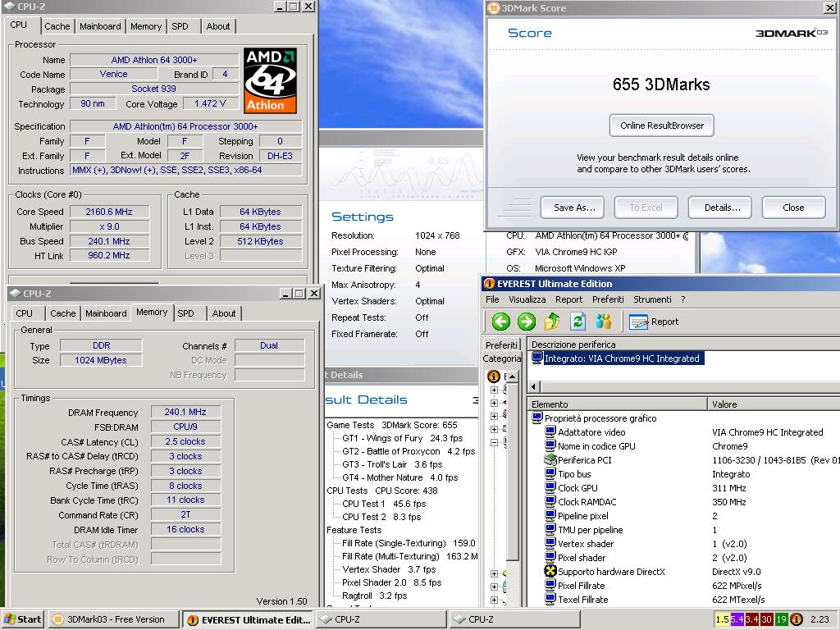Click the folder Up-level icon in Everest toolbar
The width and height of the screenshot is (840, 630).
pyautogui.click(x=552, y=322)
